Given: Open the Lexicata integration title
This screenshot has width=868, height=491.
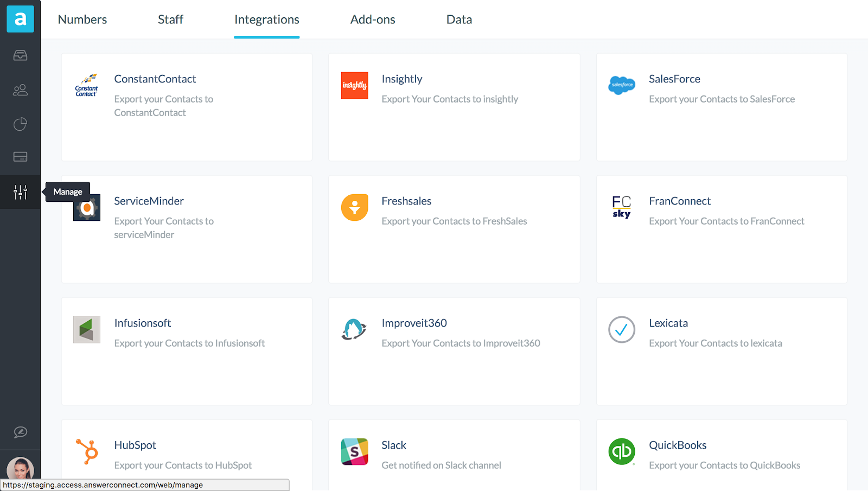Looking at the screenshot, I should click(668, 323).
